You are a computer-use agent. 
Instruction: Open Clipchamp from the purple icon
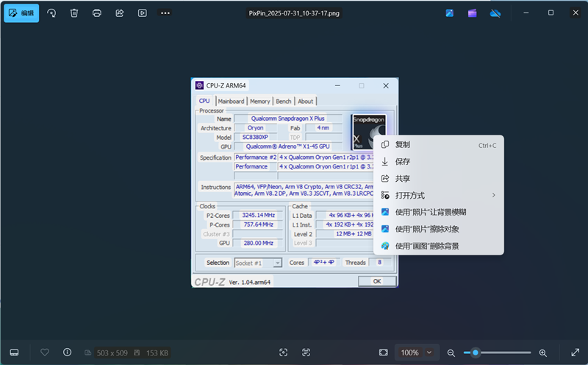[x=472, y=13]
